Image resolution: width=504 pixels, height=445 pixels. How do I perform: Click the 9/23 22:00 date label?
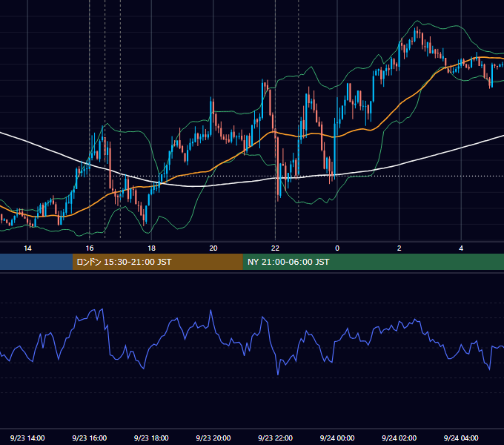275,438
